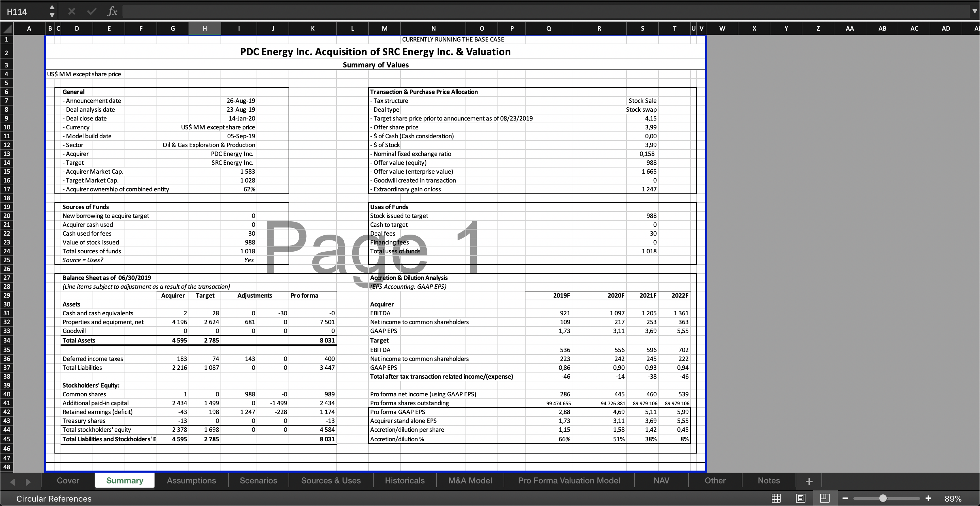Viewport: 980px width, 506px height.
Task: Open the Assumptions sheet tab
Action: [191, 480]
